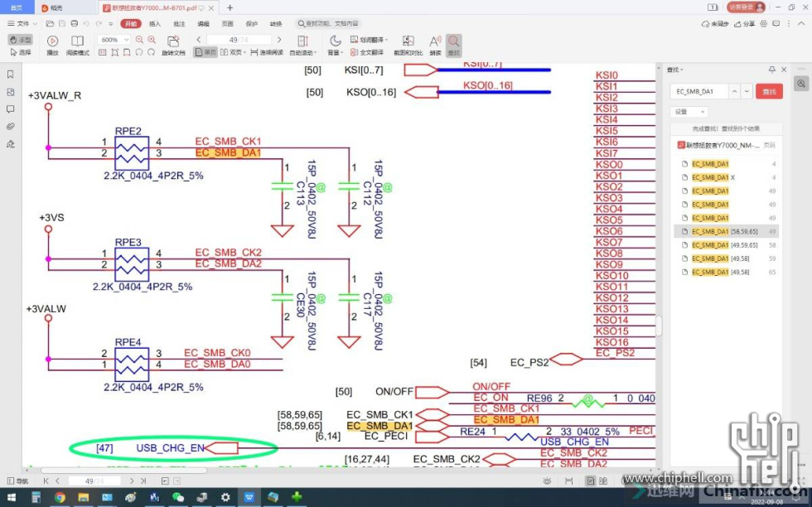Click the Read aloud (朗读) icon
This screenshot has height=507, width=812.
click(x=435, y=45)
